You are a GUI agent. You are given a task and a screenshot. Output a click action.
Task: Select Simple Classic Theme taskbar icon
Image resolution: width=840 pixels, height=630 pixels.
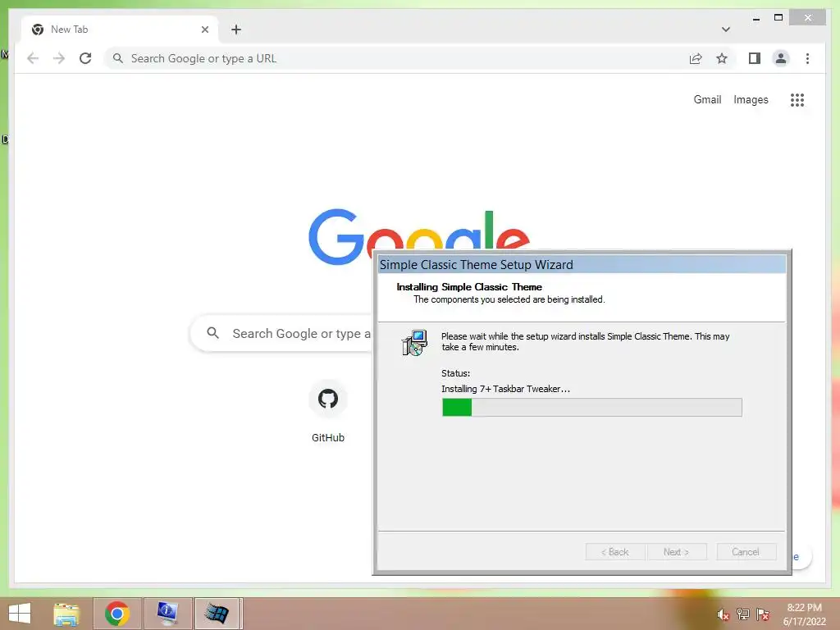[217, 614]
